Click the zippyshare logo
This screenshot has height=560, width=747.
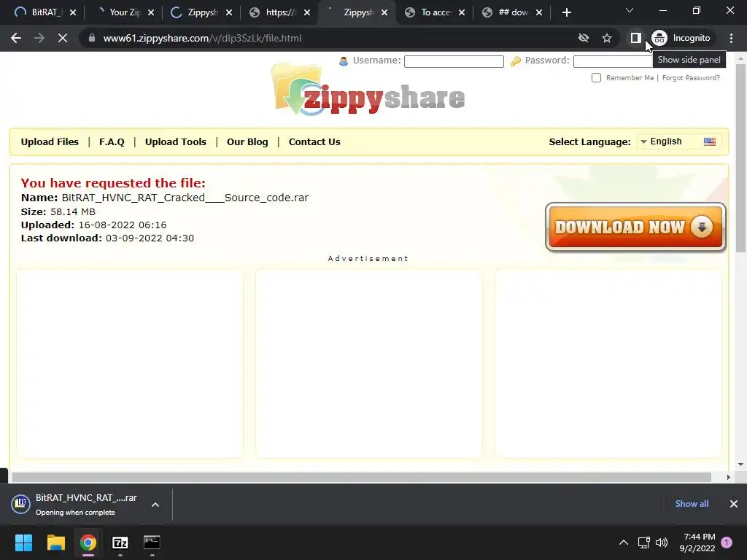368,90
